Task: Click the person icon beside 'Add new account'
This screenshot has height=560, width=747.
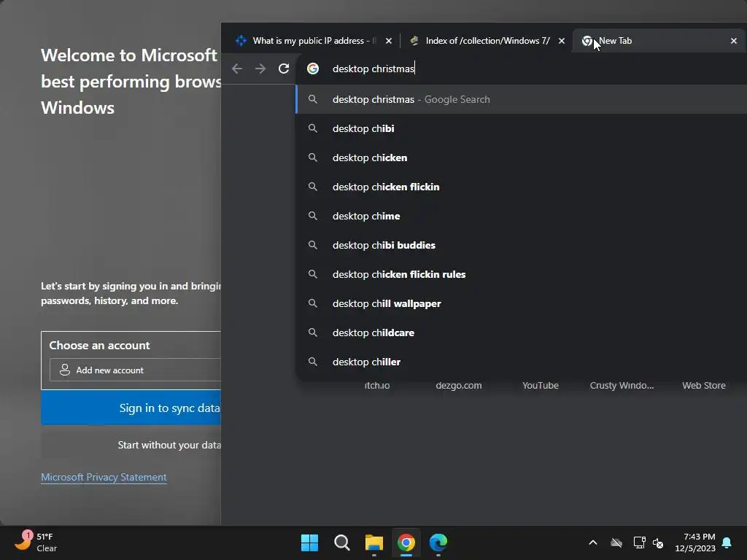Action: [65, 370]
